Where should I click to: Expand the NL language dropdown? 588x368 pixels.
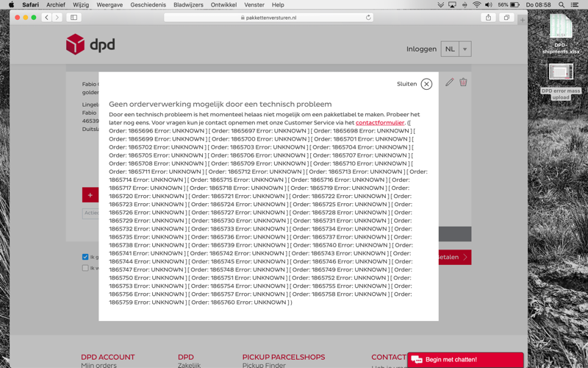click(x=465, y=49)
